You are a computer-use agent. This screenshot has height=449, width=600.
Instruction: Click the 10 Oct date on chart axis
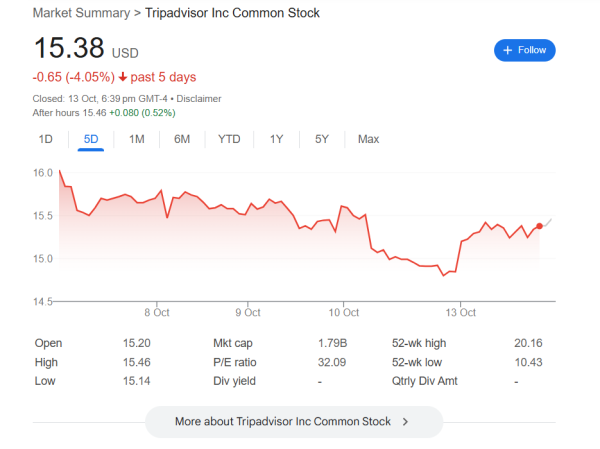(x=343, y=312)
